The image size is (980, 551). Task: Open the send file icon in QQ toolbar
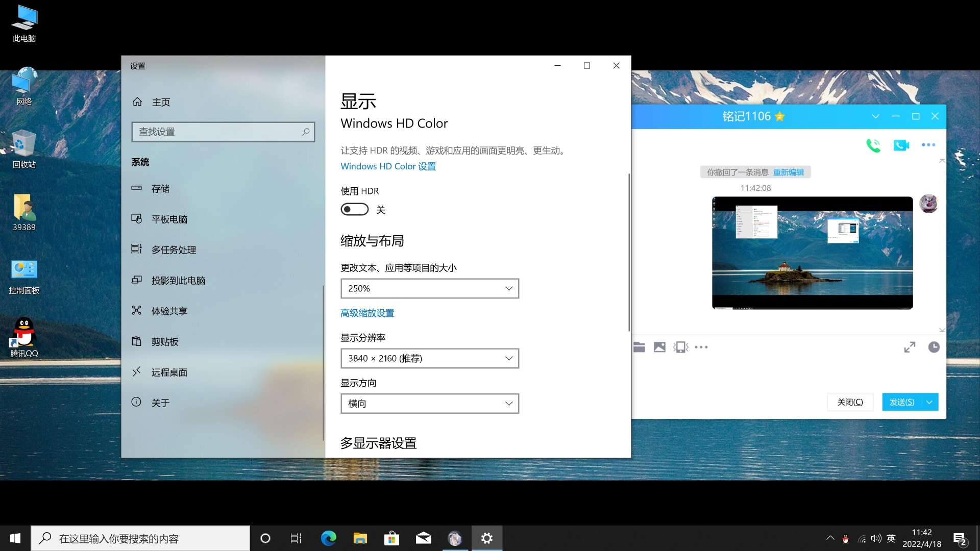[639, 347]
